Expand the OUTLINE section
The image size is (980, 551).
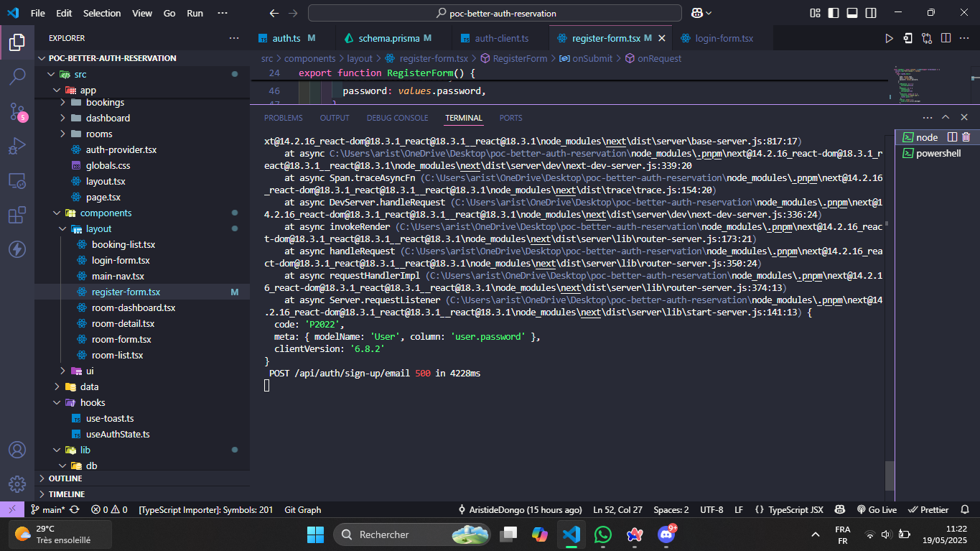pos(65,478)
